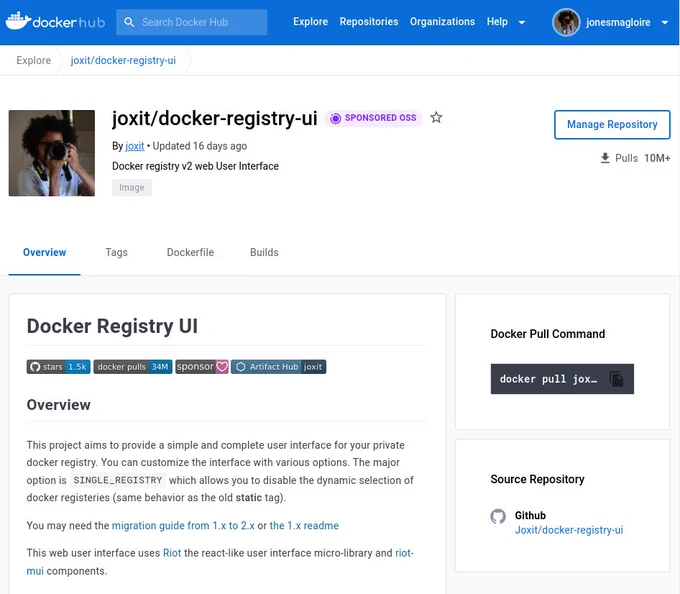Copy the docker pull command

pos(616,379)
